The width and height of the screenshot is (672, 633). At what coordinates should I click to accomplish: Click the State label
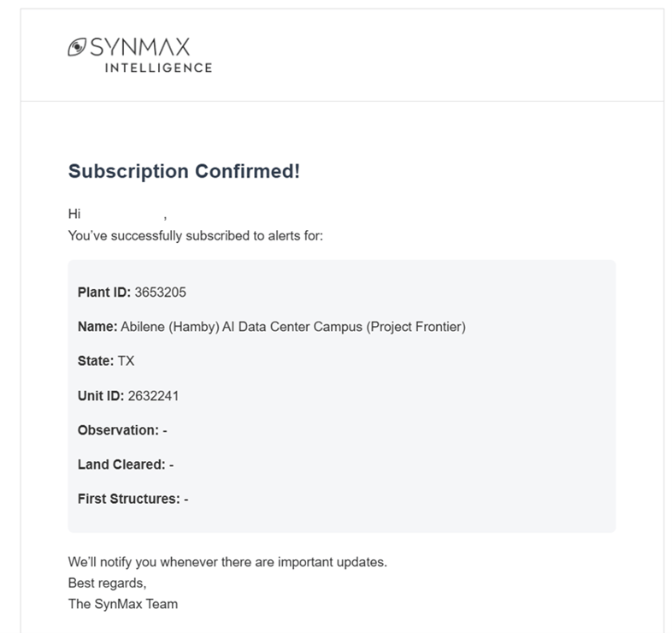pyautogui.click(x=95, y=361)
